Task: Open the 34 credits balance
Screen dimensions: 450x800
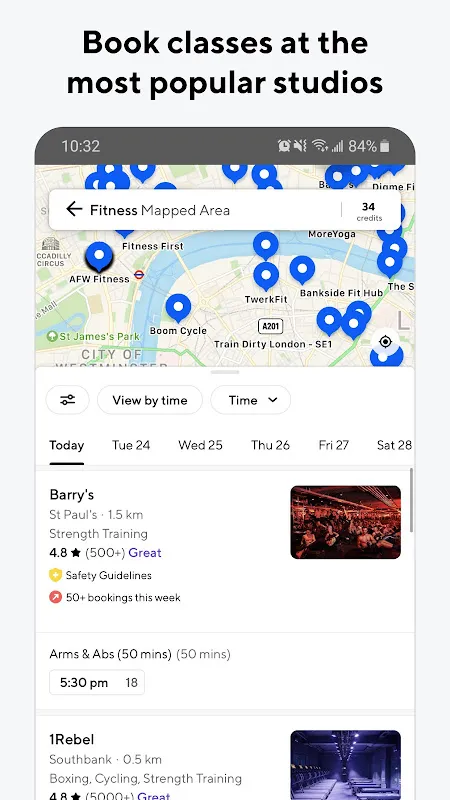Action: (x=369, y=211)
